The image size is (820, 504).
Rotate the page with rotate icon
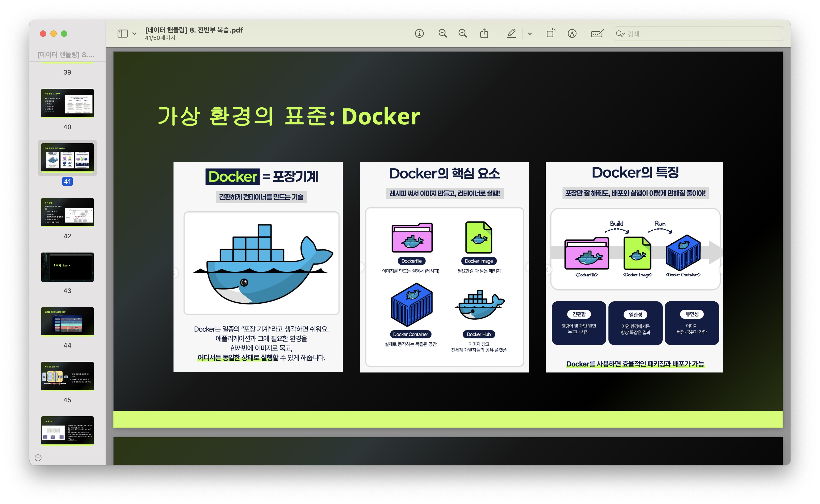click(550, 33)
